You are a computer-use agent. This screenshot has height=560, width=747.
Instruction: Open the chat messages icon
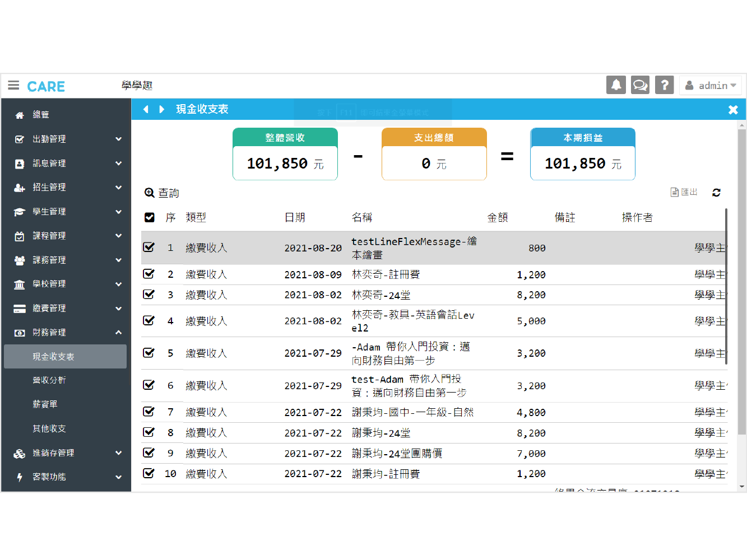[640, 85]
